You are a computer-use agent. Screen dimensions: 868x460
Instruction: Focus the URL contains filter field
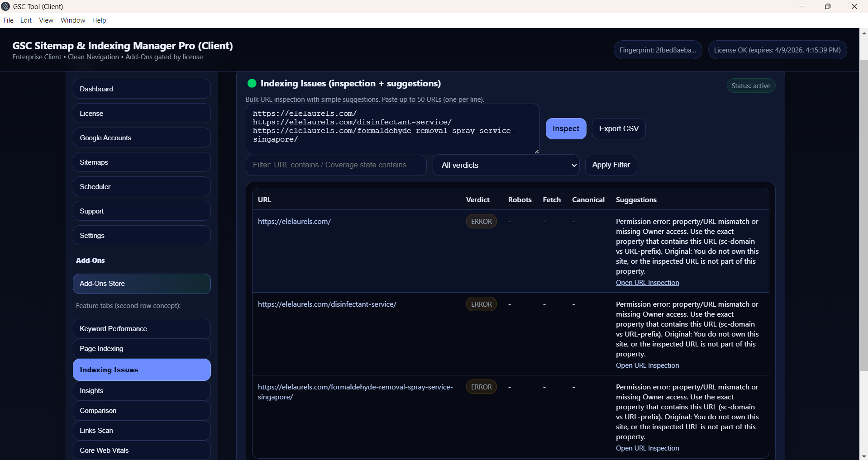pos(336,165)
